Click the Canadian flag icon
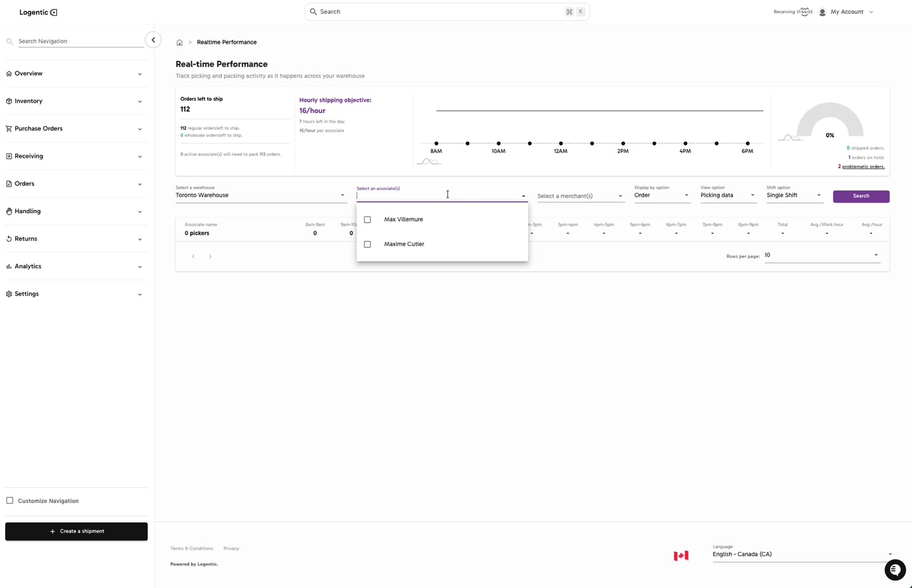Screen dimensions: 912x588 coord(681,556)
